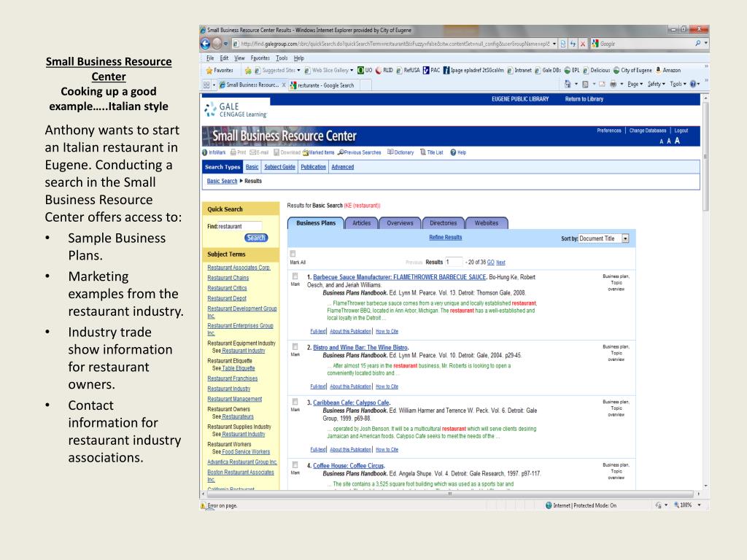Open the Safety menu dropdown
This screenshot has width=747, height=560.
(656, 85)
